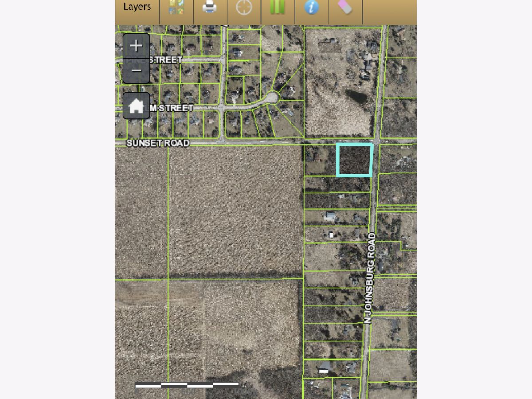Image resolution: width=532 pixels, height=399 pixels.
Task: Open the basemap gallery icon
Action: [176, 8]
